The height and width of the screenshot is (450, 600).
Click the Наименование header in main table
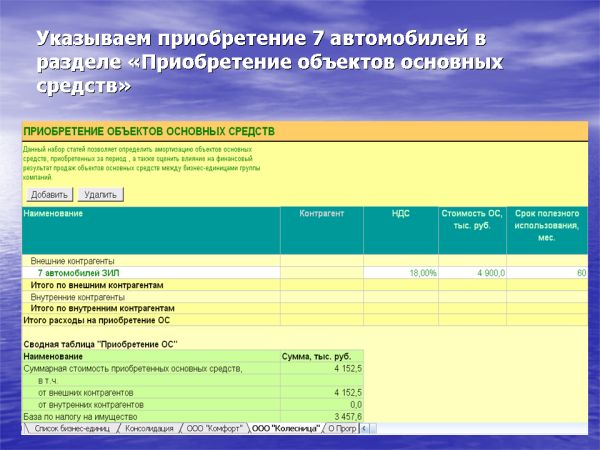point(151,230)
